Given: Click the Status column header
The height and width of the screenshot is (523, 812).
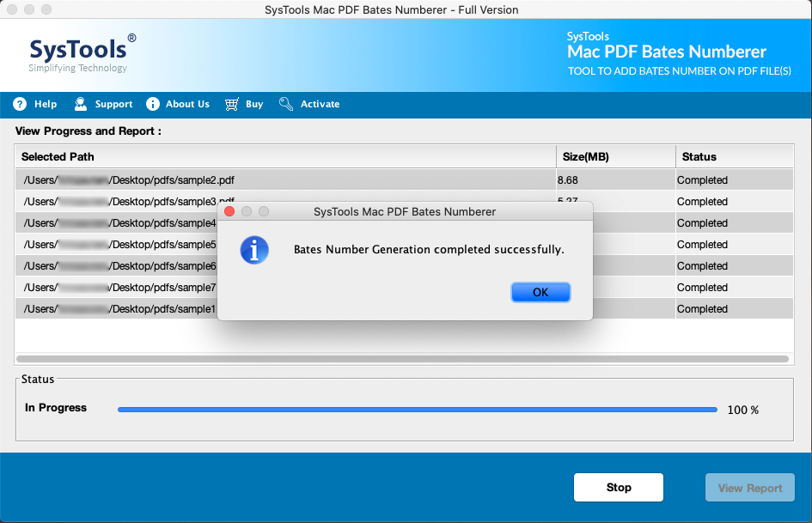Looking at the screenshot, I should 735,156.
